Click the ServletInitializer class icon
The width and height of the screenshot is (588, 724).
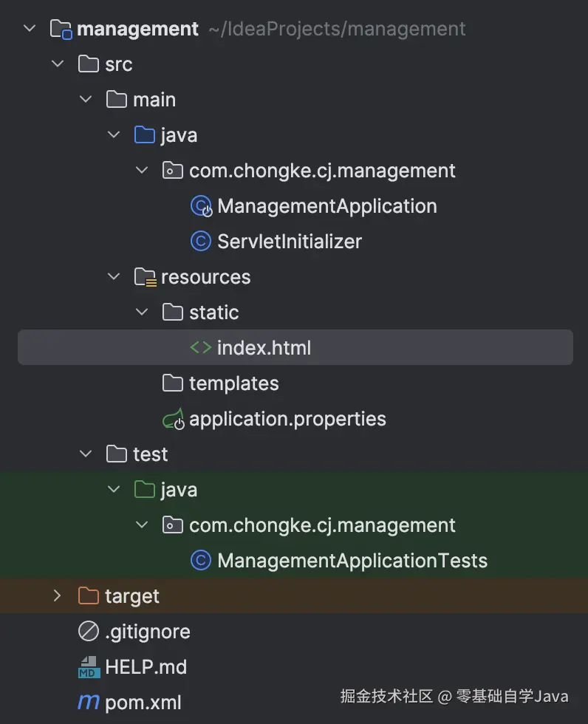201,242
